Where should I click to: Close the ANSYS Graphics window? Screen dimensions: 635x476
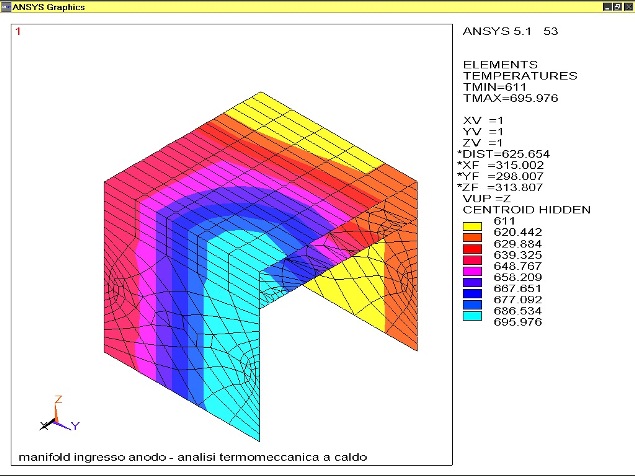pos(627,7)
